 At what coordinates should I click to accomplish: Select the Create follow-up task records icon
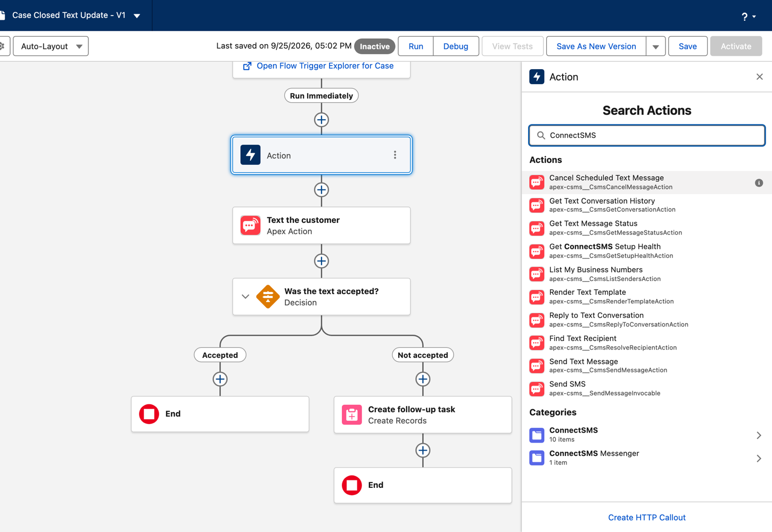click(352, 414)
